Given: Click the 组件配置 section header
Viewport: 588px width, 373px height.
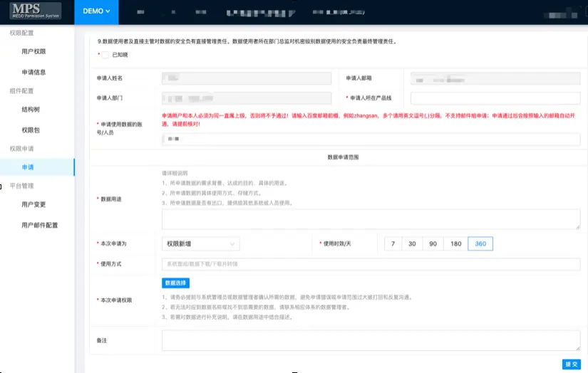Looking at the screenshot, I should [x=22, y=90].
